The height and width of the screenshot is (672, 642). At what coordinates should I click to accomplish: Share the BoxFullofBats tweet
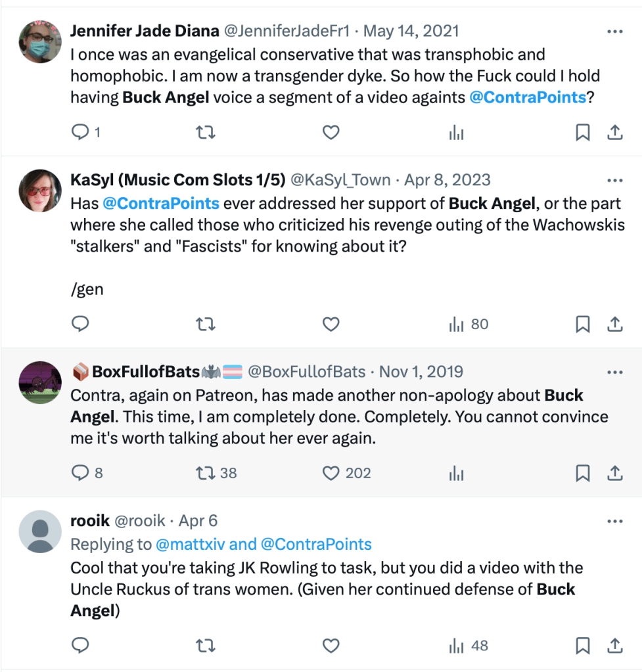(614, 473)
